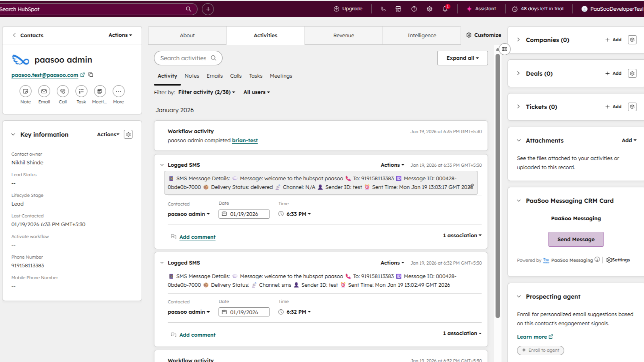
Task: Collapse the first Logged SMS entry
Action: pyautogui.click(x=162, y=165)
